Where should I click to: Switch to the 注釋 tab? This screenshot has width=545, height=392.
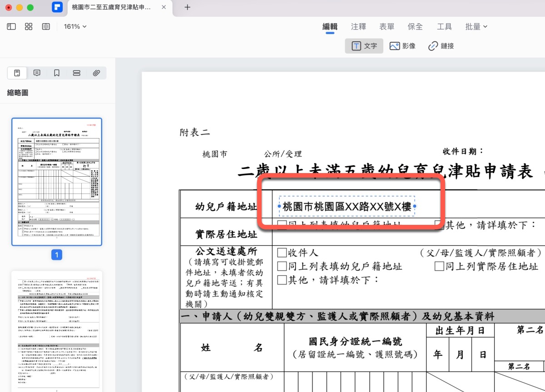[x=358, y=27]
